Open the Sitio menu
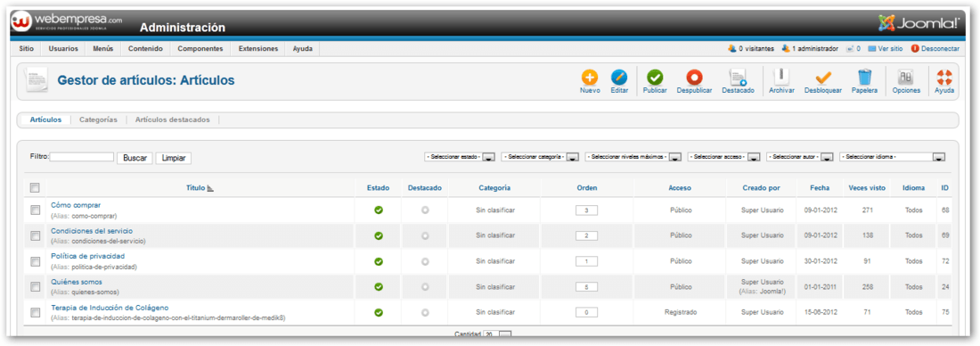980x346 pixels. (x=26, y=49)
